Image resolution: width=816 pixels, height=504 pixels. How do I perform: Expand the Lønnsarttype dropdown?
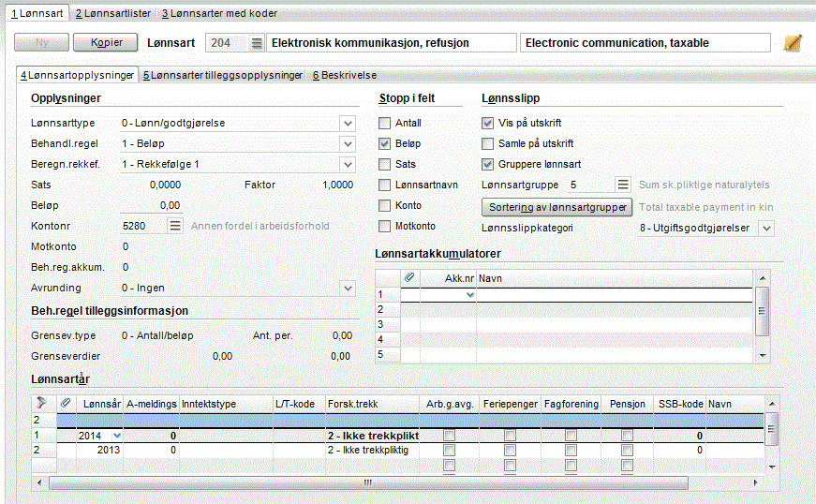coord(349,124)
